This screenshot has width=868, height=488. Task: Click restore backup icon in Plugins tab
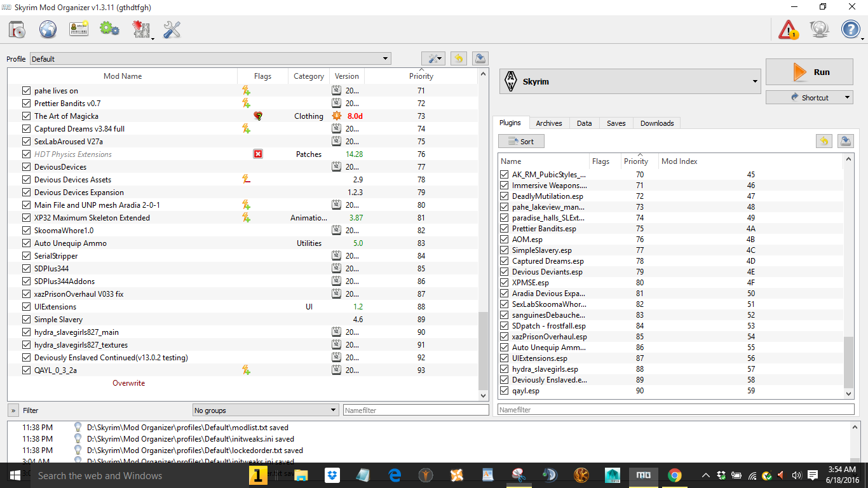(824, 141)
